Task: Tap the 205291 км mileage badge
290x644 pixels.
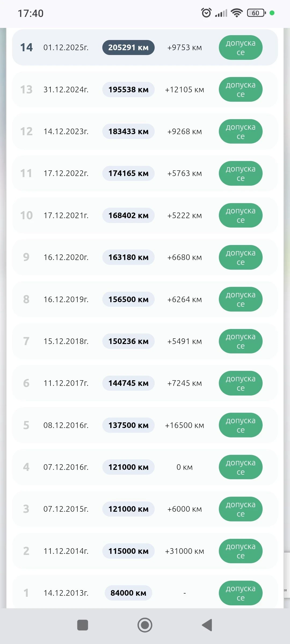Action: [x=128, y=47]
